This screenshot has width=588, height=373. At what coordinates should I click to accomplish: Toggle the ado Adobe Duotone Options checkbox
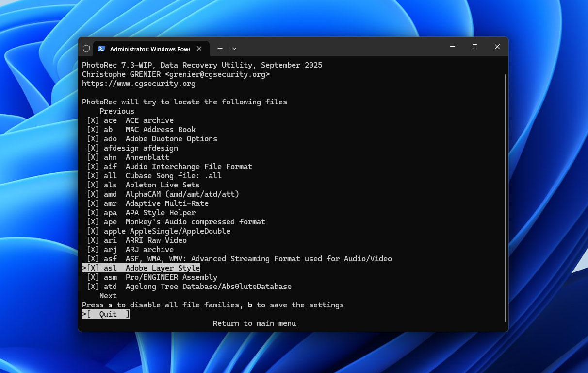coord(93,139)
